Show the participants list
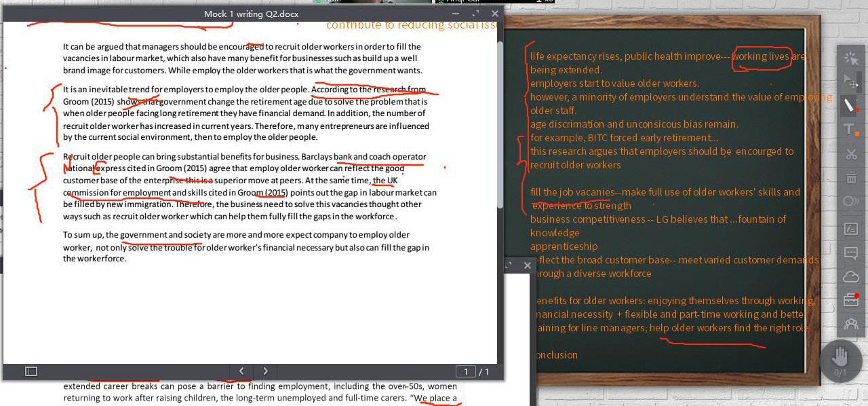 click(851, 325)
